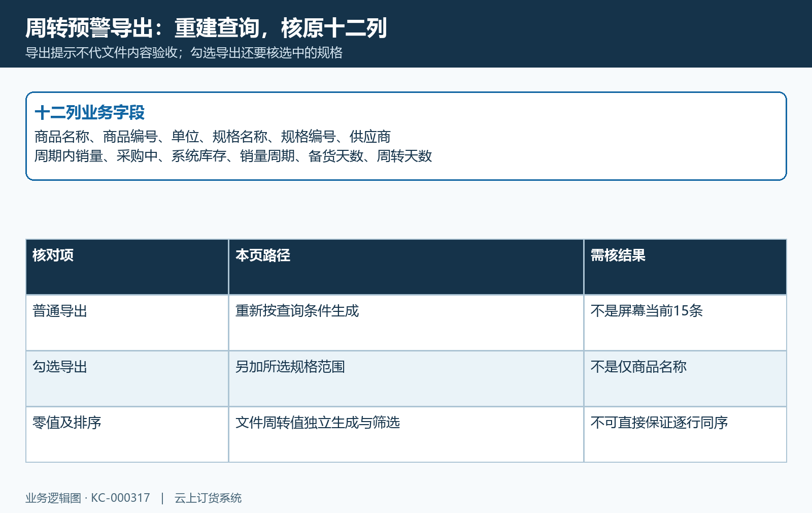
Task: Select the 十二列业务字段 heading
Action: tap(90, 112)
